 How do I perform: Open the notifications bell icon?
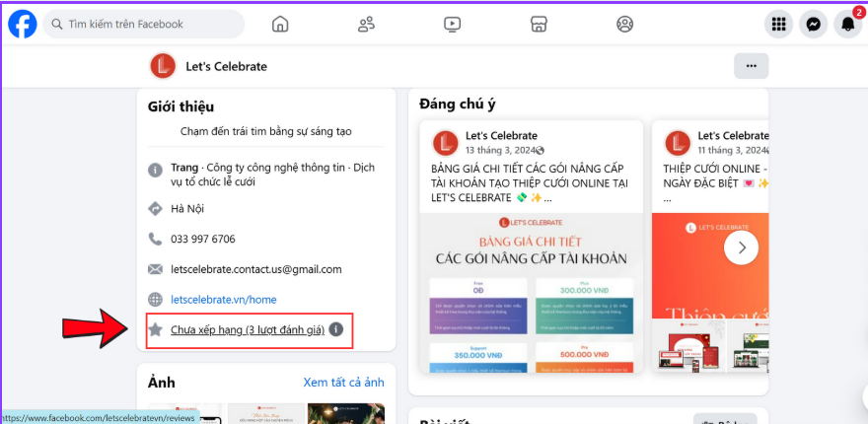click(847, 25)
